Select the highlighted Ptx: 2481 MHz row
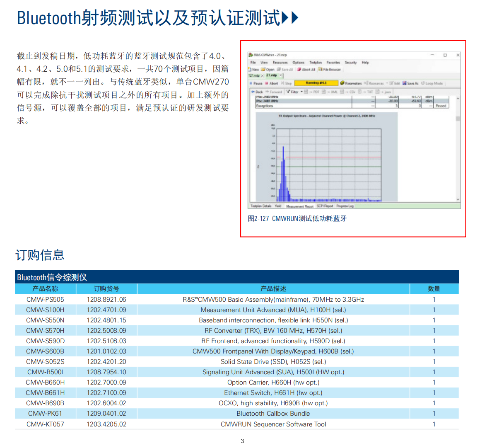Screen dimensions: 487x448 [352, 101]
